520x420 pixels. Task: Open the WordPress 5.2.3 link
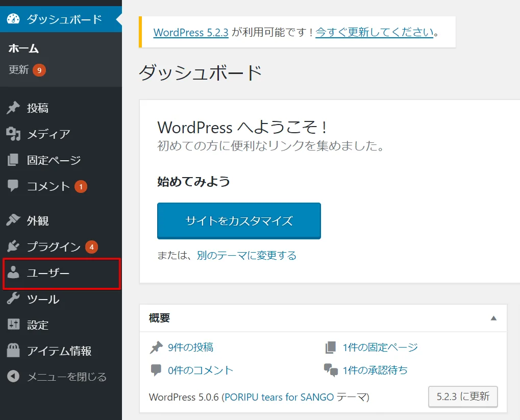pyautogui.click(x=191, y=33)
